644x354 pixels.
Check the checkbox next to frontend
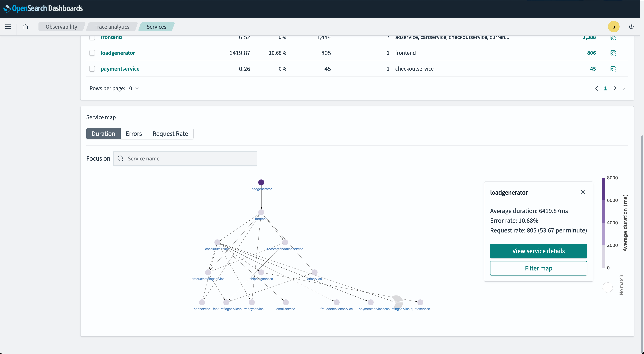[92, 37]
